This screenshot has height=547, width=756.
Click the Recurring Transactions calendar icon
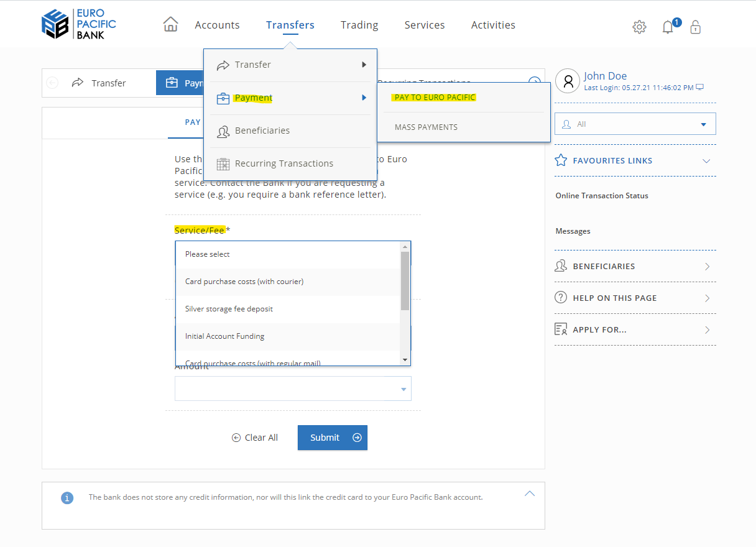223,164
